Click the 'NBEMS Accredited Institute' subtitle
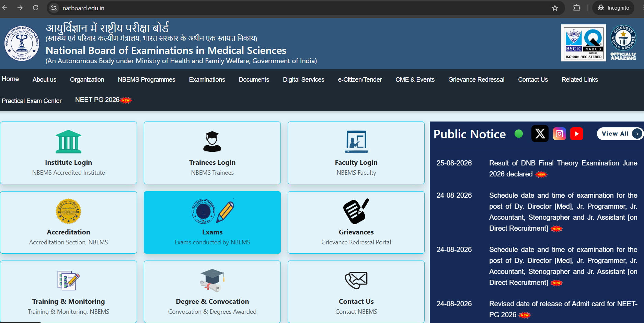Image resolution: width=644 pixels, height=323 pixels. tap(69, 173)
